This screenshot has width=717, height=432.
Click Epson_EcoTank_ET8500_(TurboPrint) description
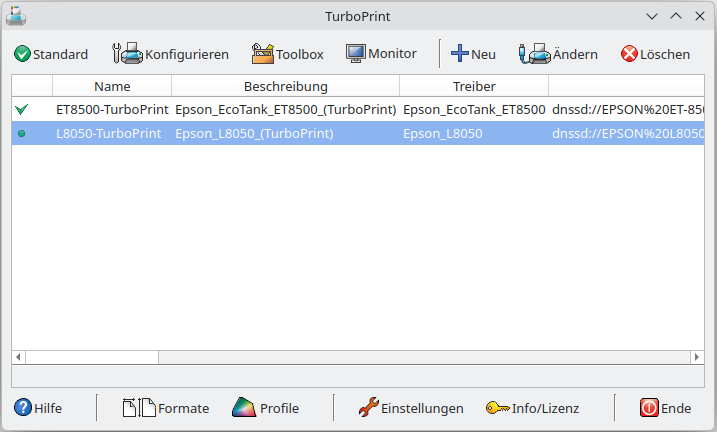(286, 109)
